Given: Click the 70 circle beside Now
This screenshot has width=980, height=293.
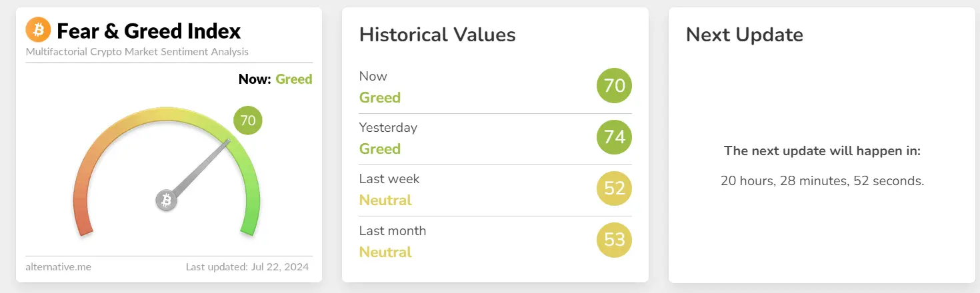Looking at the screenshot, I should (614, 85).
